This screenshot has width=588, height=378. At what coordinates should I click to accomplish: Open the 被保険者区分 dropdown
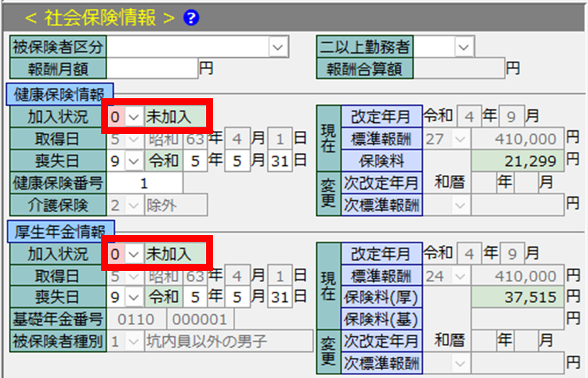(x=278, y=48)
